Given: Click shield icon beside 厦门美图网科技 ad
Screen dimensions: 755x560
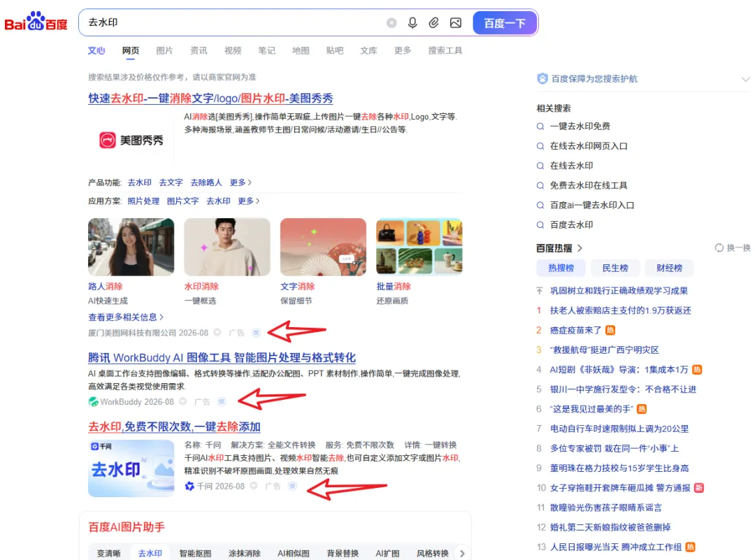Looking at the screenshot, I should (256, 333).
